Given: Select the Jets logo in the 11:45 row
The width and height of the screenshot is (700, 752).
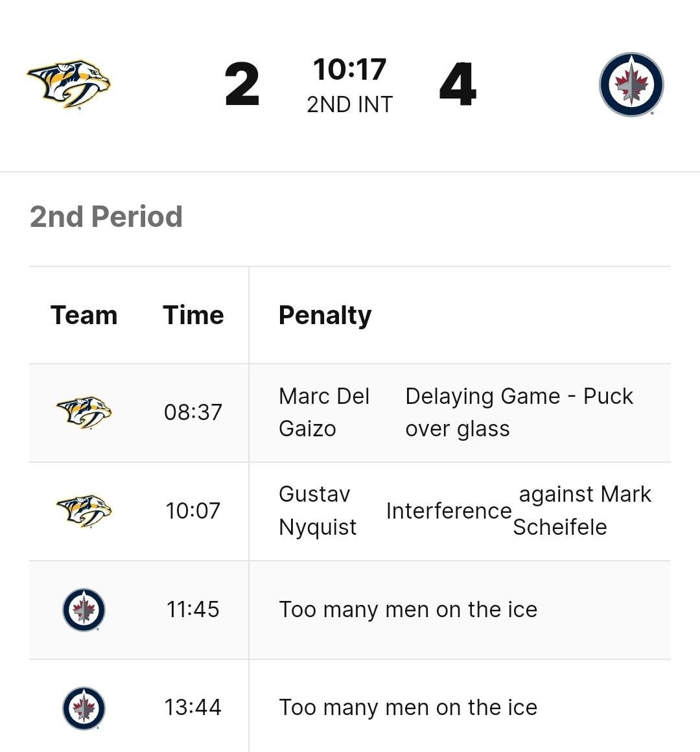Looking at the screenshot, I should (x=84, y=609).
